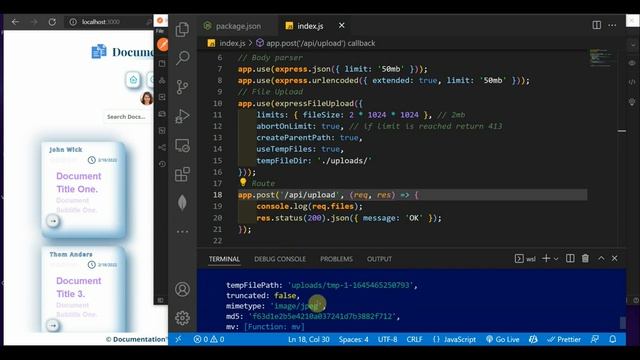Image resolution: width=640 pixels, height=360 pixels.
Task: Change file encoding UTF-8
Action: [x=387, y=339]
